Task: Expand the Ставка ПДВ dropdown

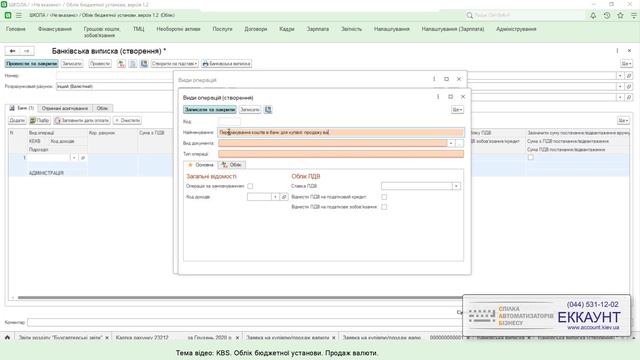Action: point(456,186)
